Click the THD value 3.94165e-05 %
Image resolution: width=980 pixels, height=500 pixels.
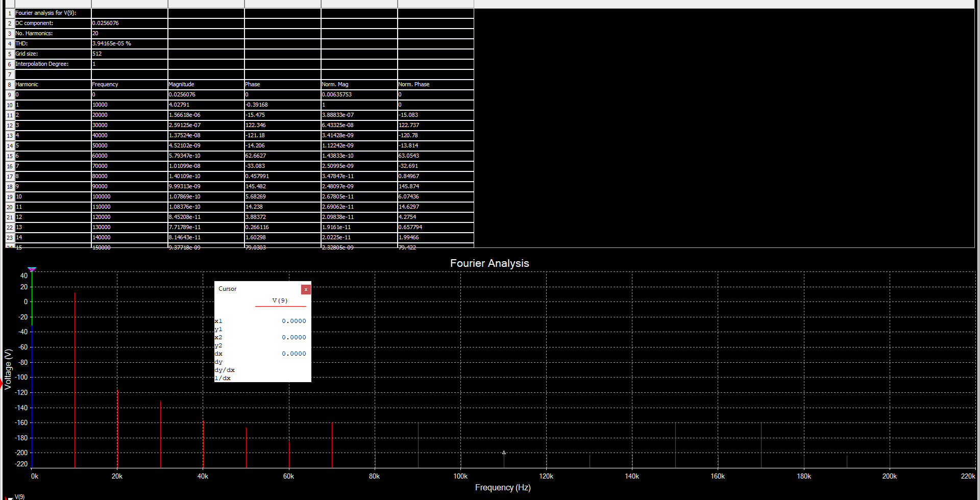pos(130,44)
